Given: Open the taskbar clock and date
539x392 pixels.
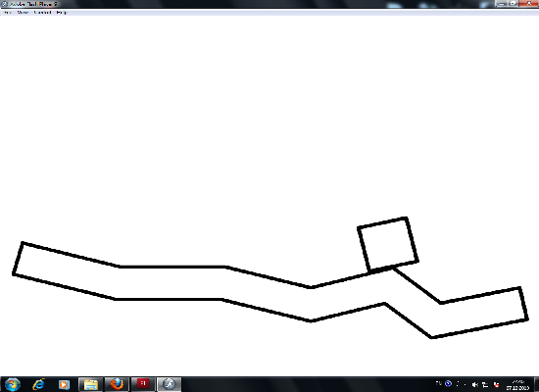Looking at the screenshot, I should [x=517, y=384].
